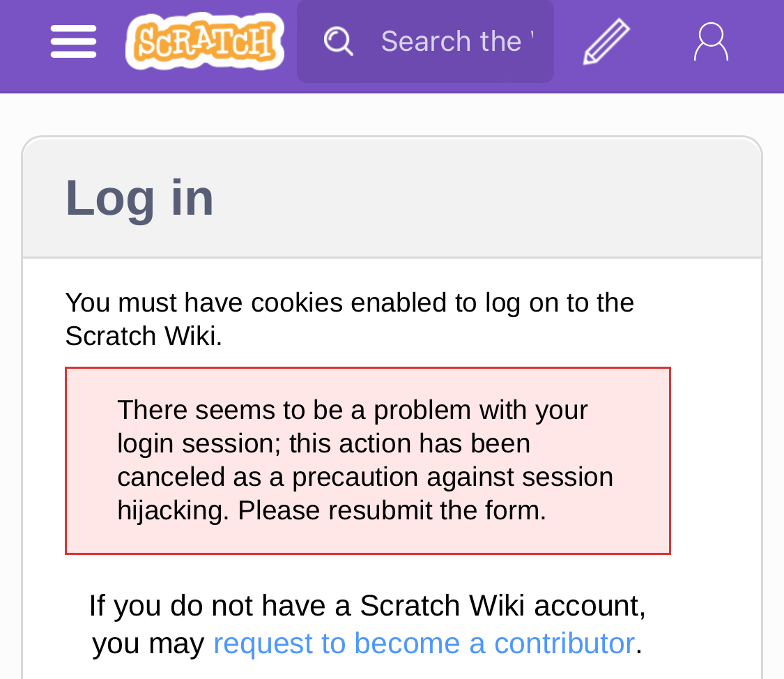Screen dimensions: 784x679
Task: Open site navigation from the top-left menu
Action: click(72, 41)
